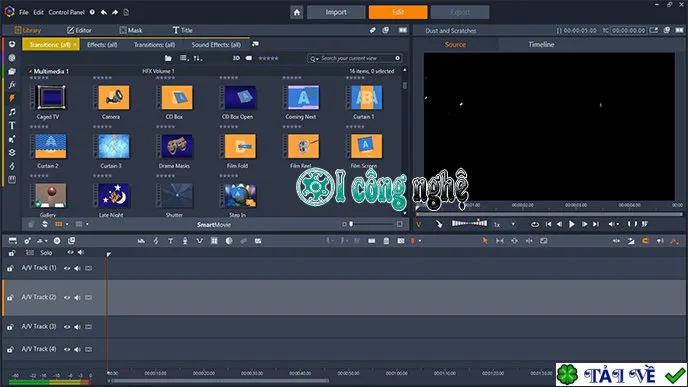This screenshot has width=688, height=387.
Task: Mute audio of A/V Track (2)
Action: (x=77, y=297)
